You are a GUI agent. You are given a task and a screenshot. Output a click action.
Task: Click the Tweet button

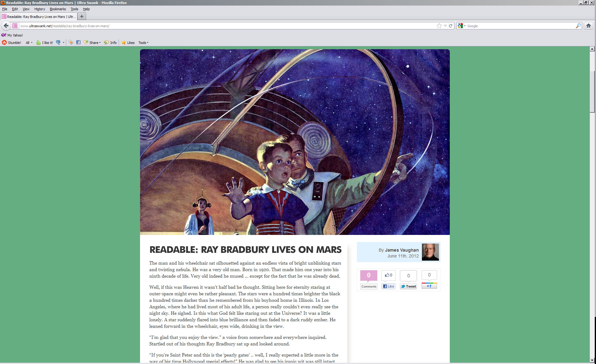(x=408, y=286)
